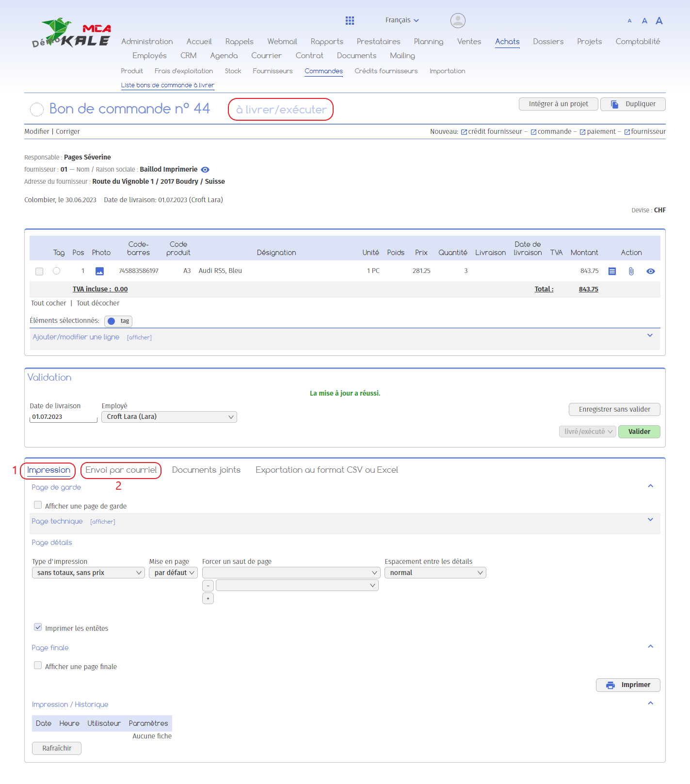View supplier Baillod Imprimerie eye icon

tap(205, 170)
